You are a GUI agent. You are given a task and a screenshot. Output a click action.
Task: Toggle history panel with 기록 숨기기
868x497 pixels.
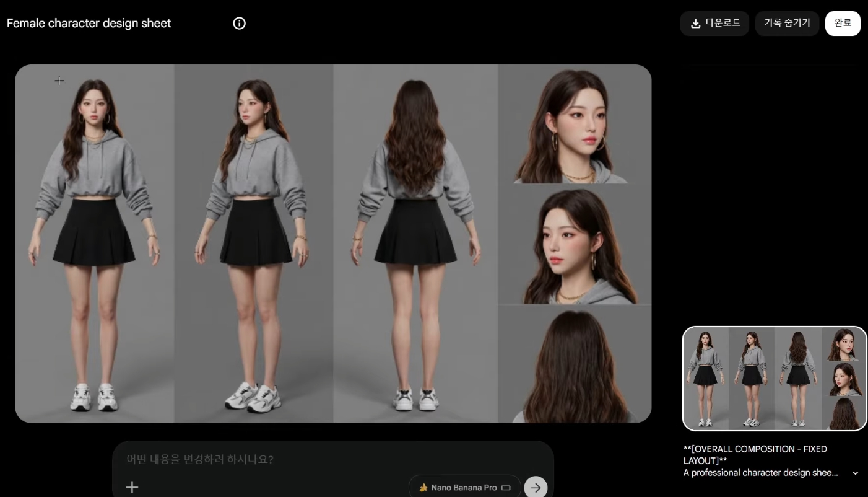pyautogui.click(x=787, y=24)
